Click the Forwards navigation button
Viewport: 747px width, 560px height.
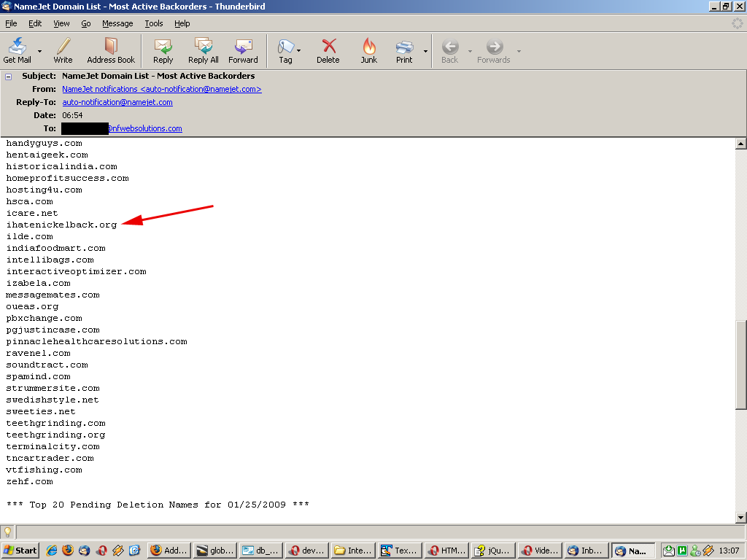point(494,50)
